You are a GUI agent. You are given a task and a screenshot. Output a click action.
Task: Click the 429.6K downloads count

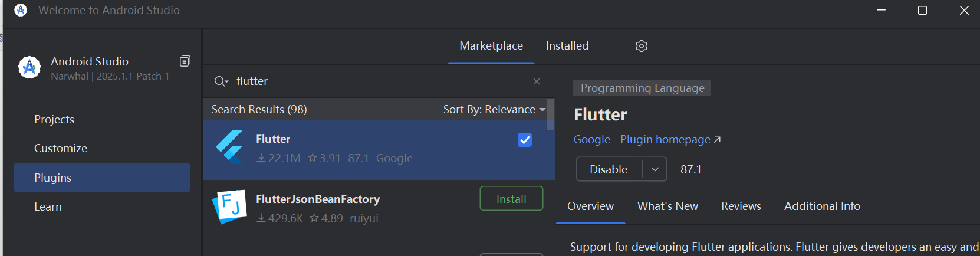coord(279,218)
